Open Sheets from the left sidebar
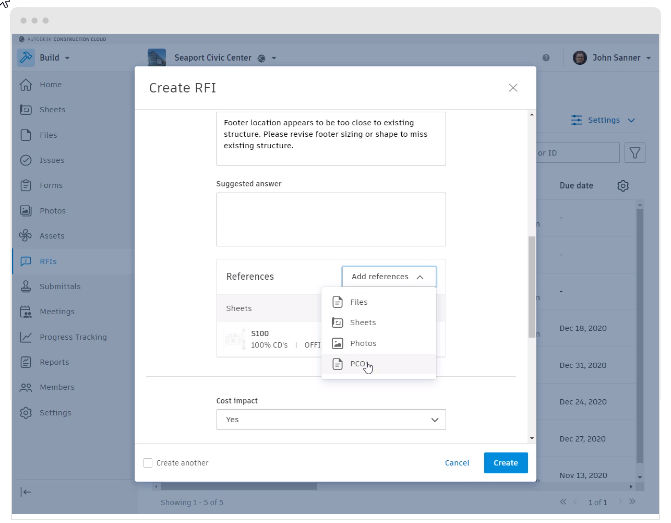The width and height of the screenshot is (671, 523). [52, 110]
